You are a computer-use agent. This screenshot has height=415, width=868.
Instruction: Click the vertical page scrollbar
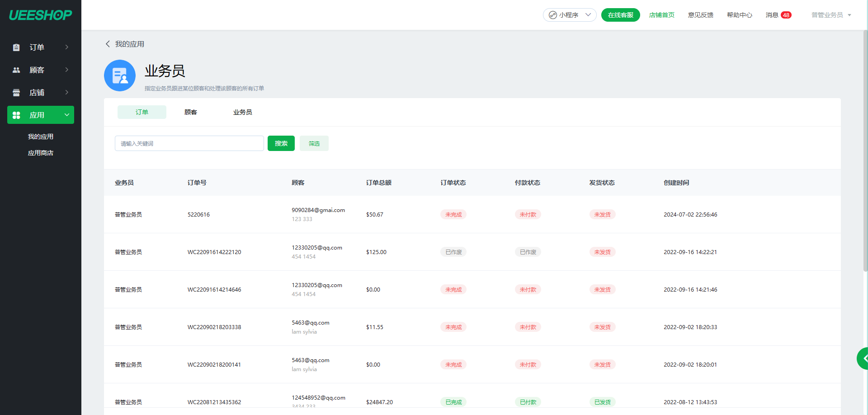point(865,149)
